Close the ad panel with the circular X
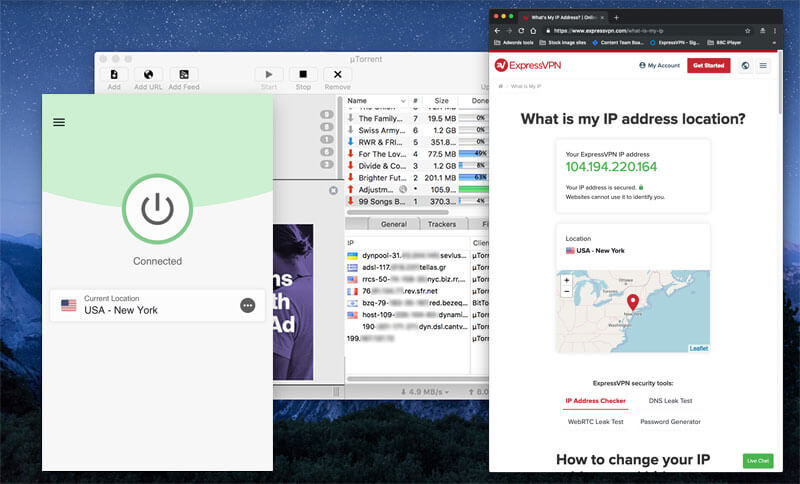The height and width of the screenshot is (484, 800). [333, 190]
